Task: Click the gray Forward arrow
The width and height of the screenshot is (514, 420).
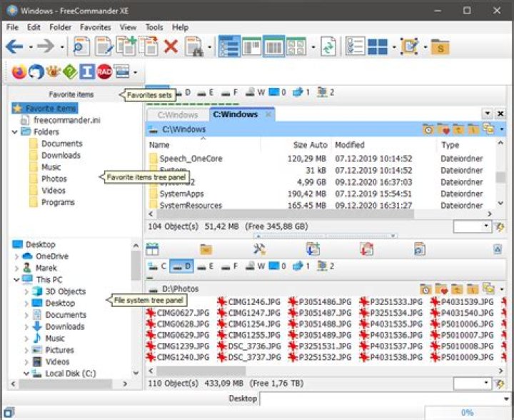Action: (x=46, y=46)
